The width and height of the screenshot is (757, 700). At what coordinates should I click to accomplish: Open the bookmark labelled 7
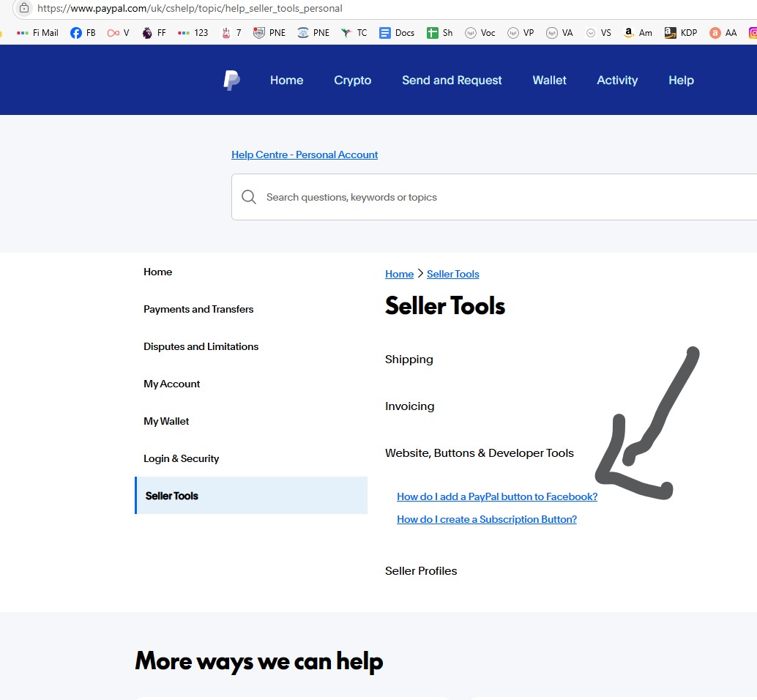tap(231, 33)
